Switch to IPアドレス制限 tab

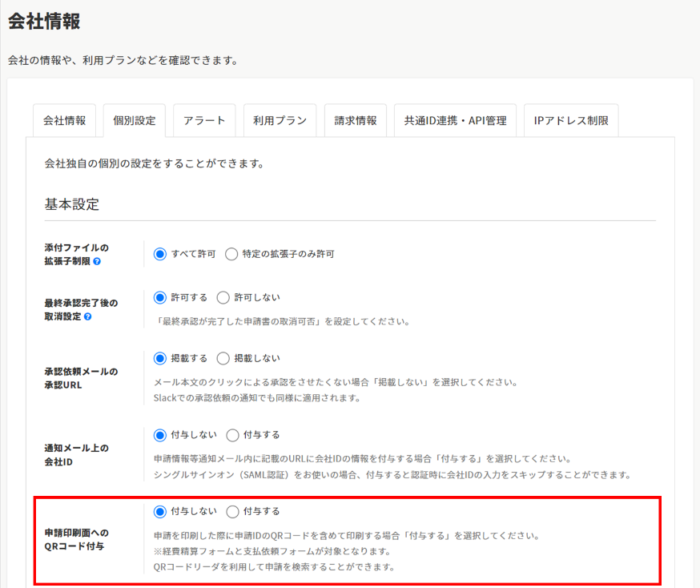click(x=571, y=121)
